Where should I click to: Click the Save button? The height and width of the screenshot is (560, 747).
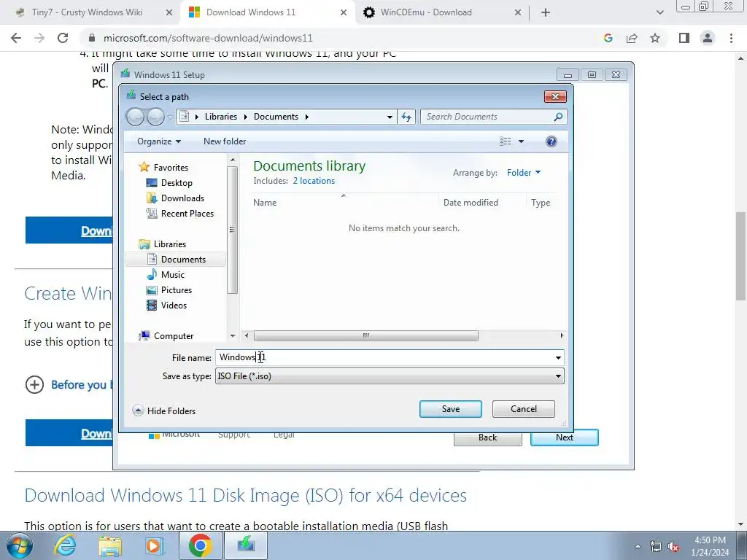point(451,409)
